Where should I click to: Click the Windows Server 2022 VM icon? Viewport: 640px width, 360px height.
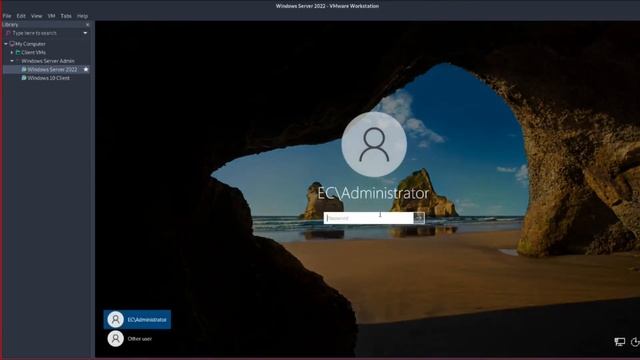(24, 69)
